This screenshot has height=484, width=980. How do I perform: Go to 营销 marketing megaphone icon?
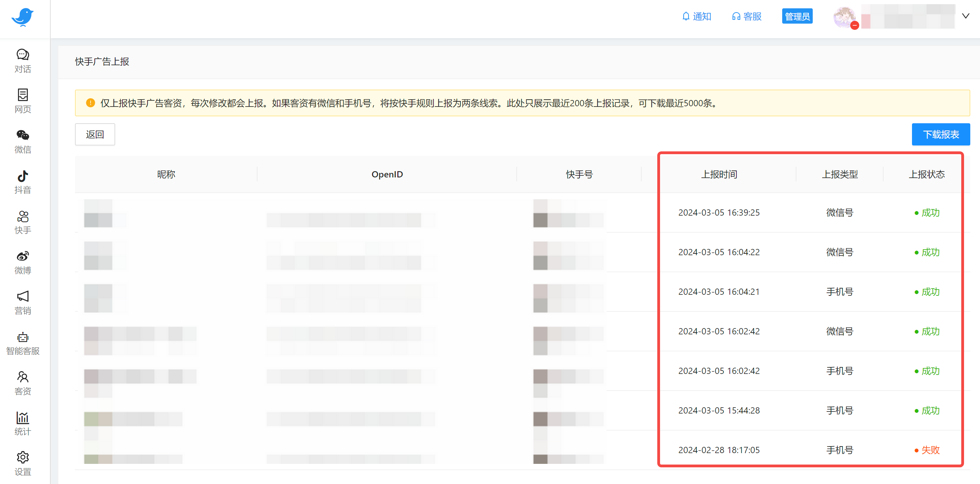point(23,302)
